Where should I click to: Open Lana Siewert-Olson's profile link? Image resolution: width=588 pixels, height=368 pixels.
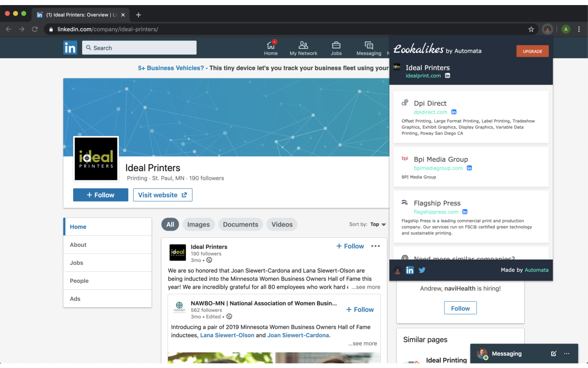point(227,335)
